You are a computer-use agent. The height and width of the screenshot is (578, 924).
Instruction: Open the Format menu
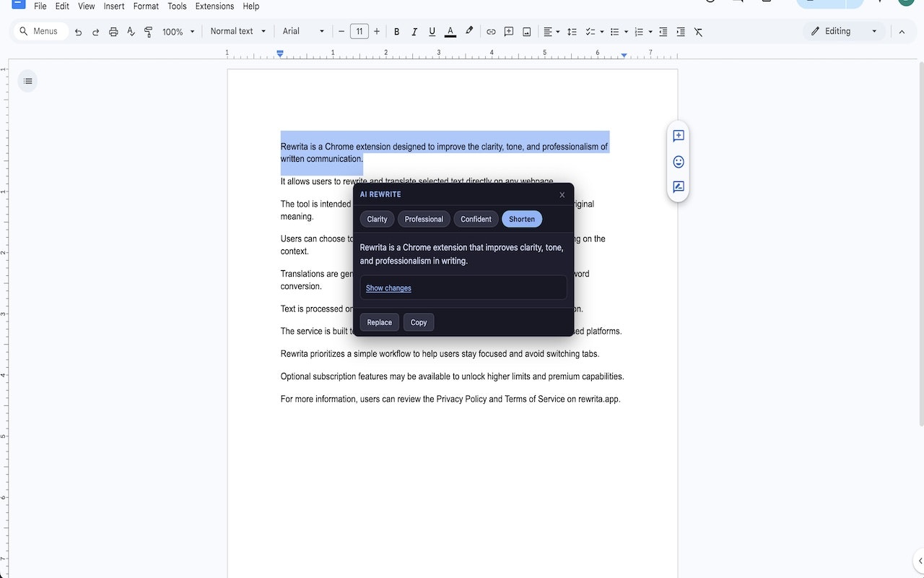146,6
